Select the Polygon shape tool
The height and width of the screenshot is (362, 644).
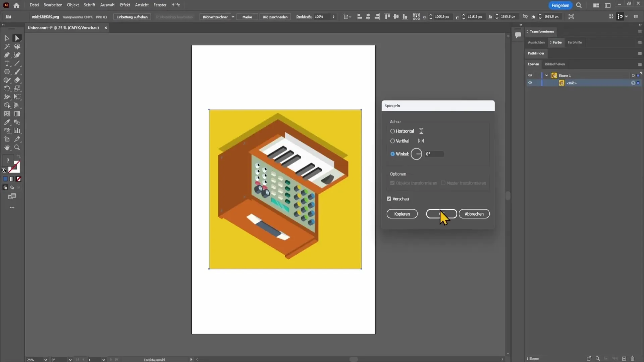7,72
